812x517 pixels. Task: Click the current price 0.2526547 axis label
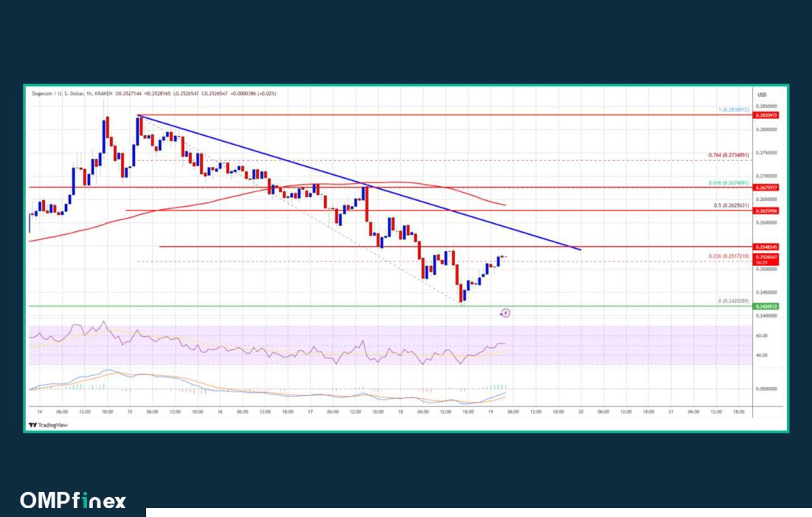pos(765,256)
